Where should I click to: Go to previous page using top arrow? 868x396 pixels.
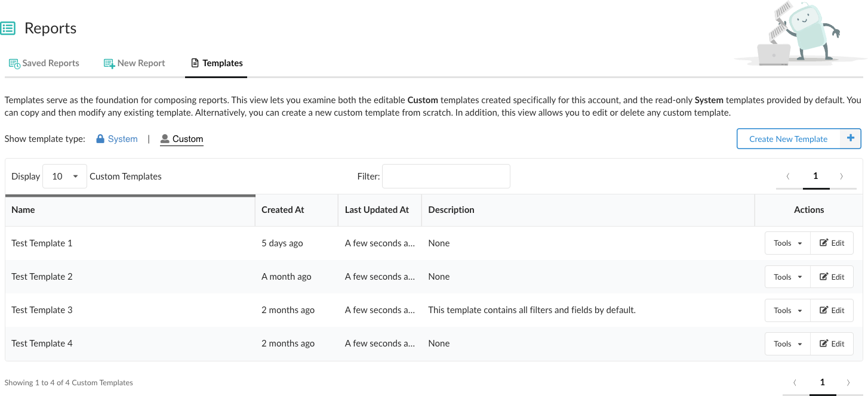[x=788, y=176]
